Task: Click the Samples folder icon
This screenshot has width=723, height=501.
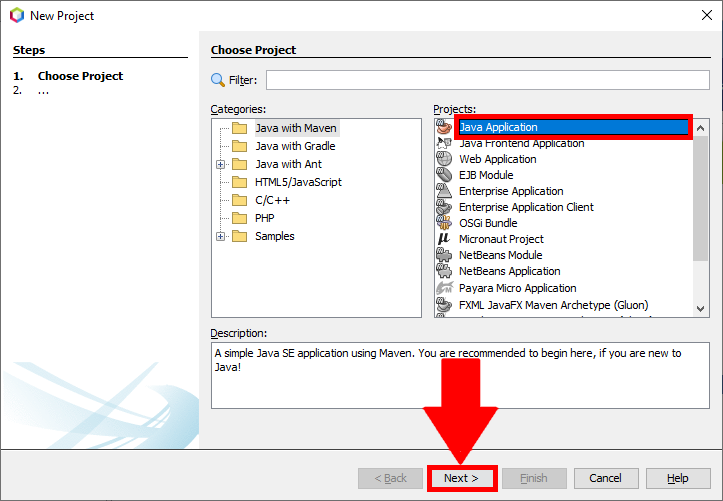Action: [239, 236]
